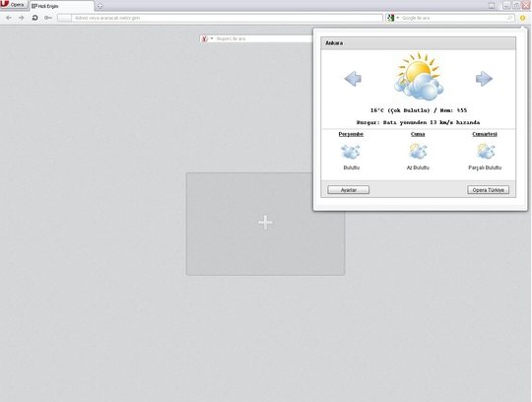Reload the page with refresh icon
The image size is (532, 402).
pyautogui.click(x=34, y=18)
